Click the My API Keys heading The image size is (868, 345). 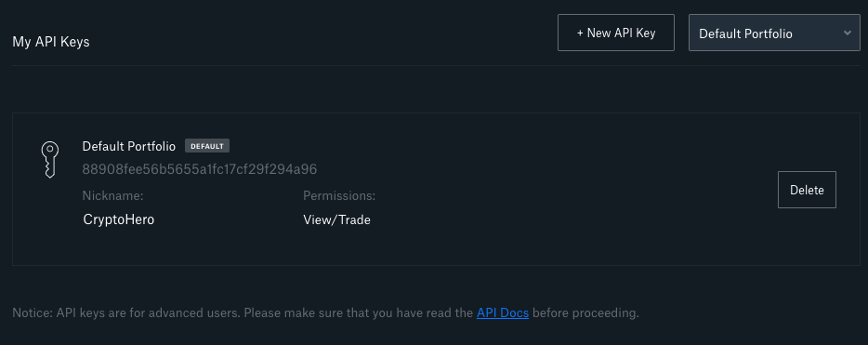[50, 42]
